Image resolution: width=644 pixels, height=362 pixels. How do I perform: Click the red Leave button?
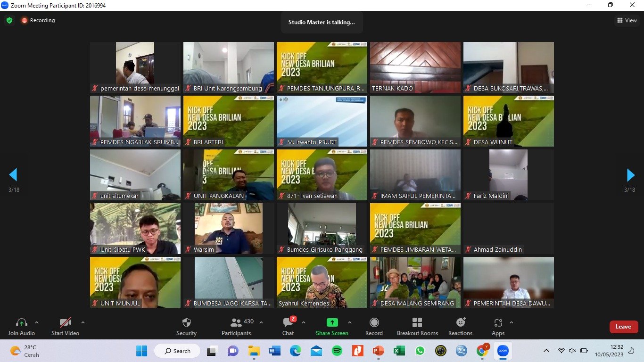point(623,327)
